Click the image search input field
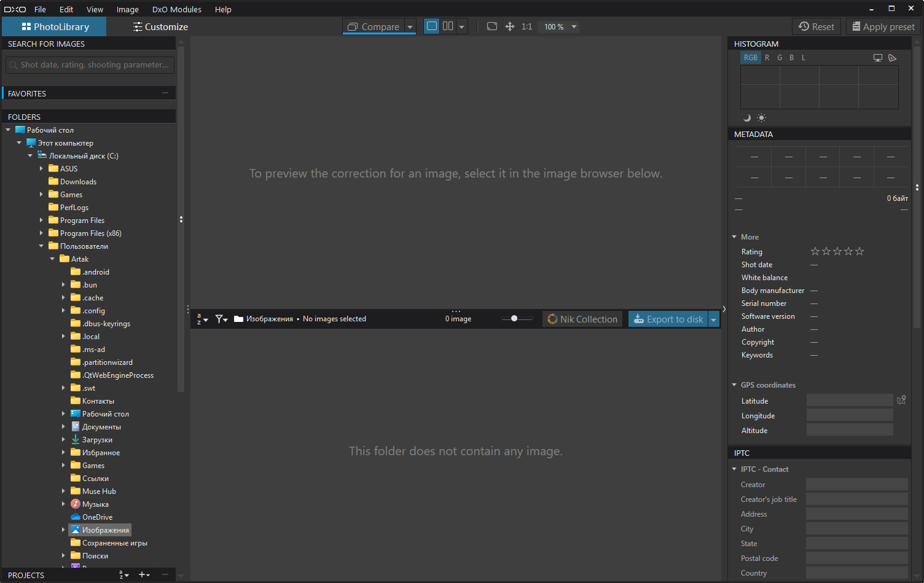 click(90, 65)
